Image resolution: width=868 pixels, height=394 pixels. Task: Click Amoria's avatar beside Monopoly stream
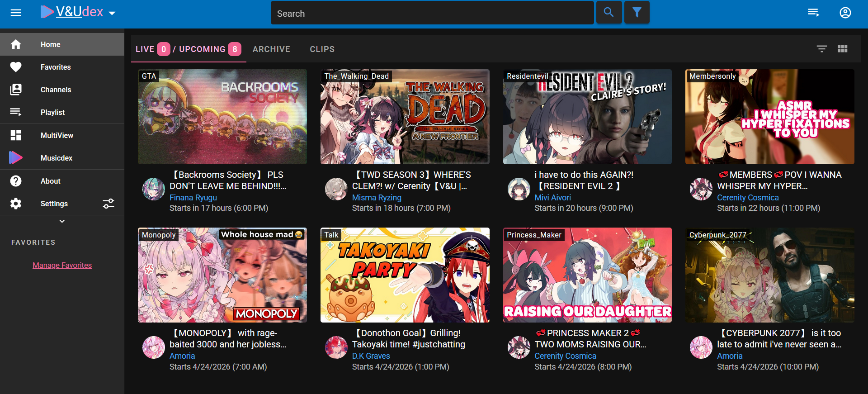154,347
